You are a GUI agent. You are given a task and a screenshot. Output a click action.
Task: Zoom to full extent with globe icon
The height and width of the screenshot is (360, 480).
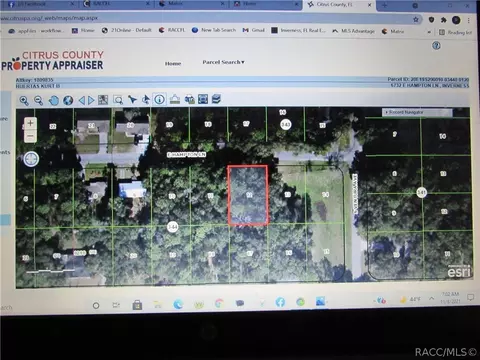(x=68, y=100)
